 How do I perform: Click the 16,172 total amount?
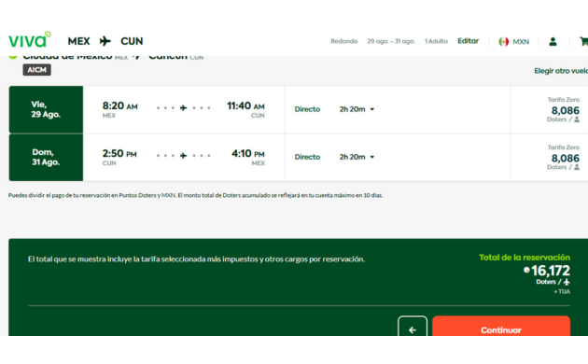point(551,271)
